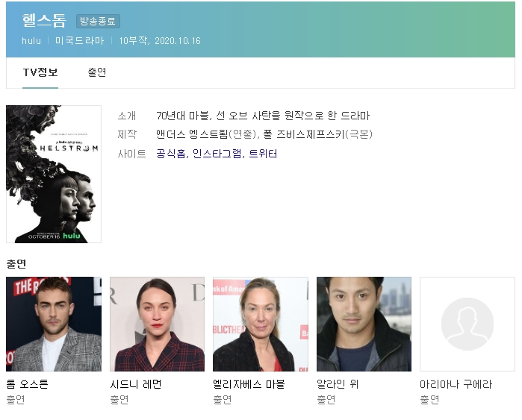Click the 미국드라마 genre label
The image size is (522, 420).
[x=80, y=40]
